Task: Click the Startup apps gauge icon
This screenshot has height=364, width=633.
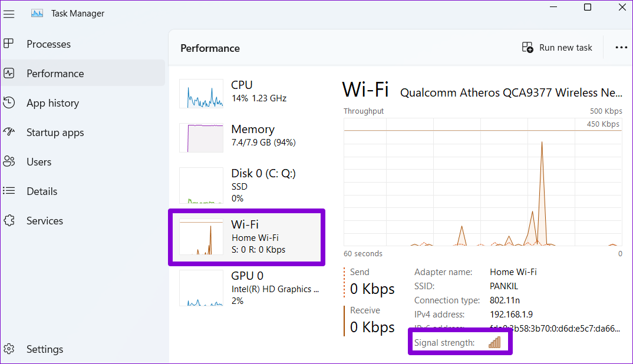Action: click(x=9, y=132)
